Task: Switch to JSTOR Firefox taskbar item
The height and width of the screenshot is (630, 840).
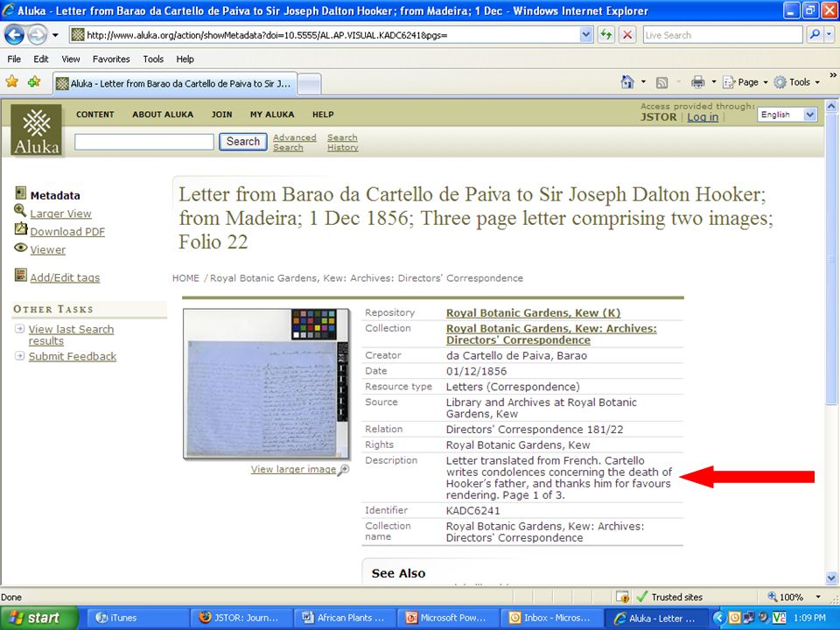Action: point(241,618)
